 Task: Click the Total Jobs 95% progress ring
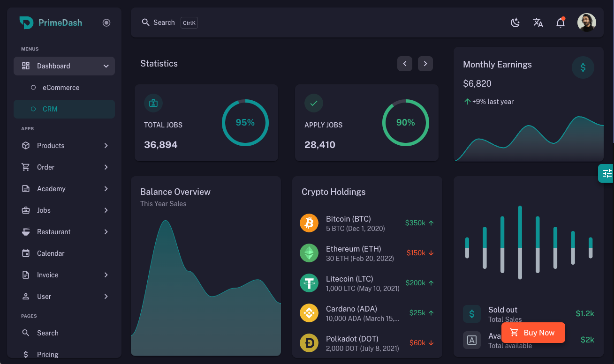point(245,123)
